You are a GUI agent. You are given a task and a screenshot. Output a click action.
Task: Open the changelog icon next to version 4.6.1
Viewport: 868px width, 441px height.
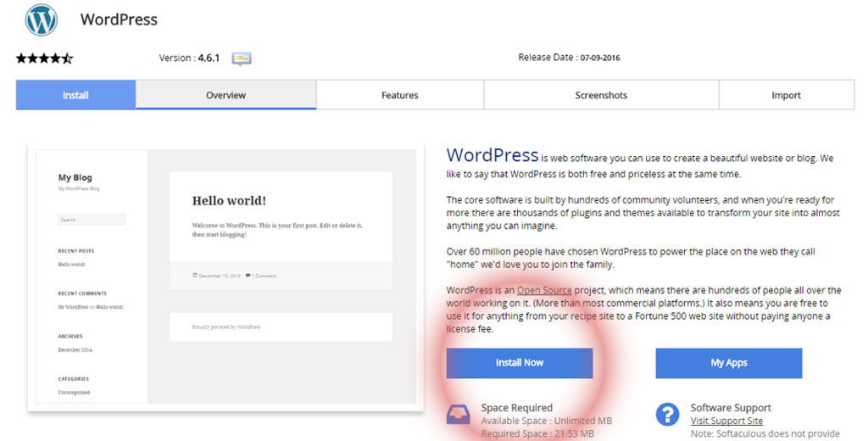[x=242, y=59]
